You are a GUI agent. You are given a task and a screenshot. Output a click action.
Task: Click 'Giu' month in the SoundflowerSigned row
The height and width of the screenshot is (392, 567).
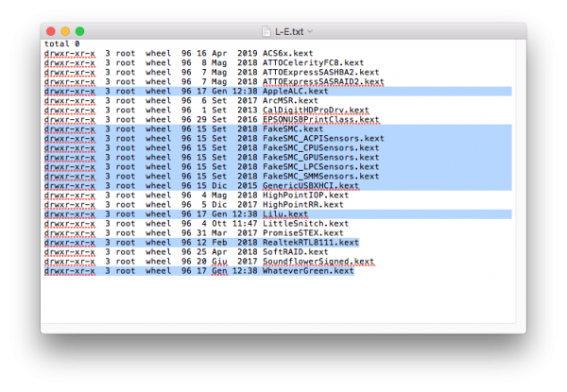[x=219, y=262]
